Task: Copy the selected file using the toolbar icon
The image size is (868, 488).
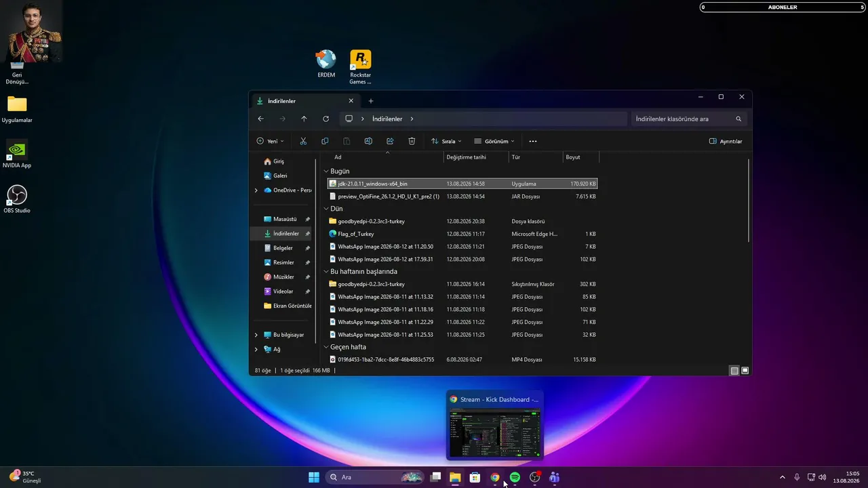Action: [325, 141]
